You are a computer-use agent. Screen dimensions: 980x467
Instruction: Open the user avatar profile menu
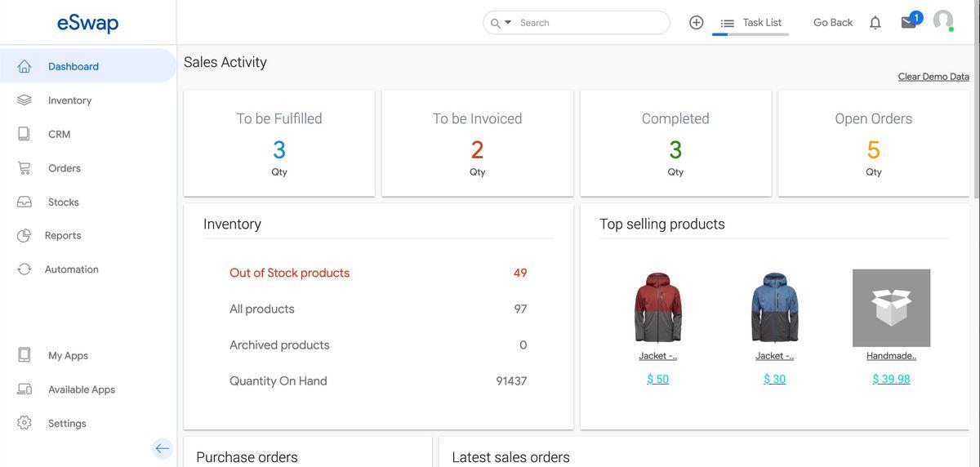click(x=943, y=21)
